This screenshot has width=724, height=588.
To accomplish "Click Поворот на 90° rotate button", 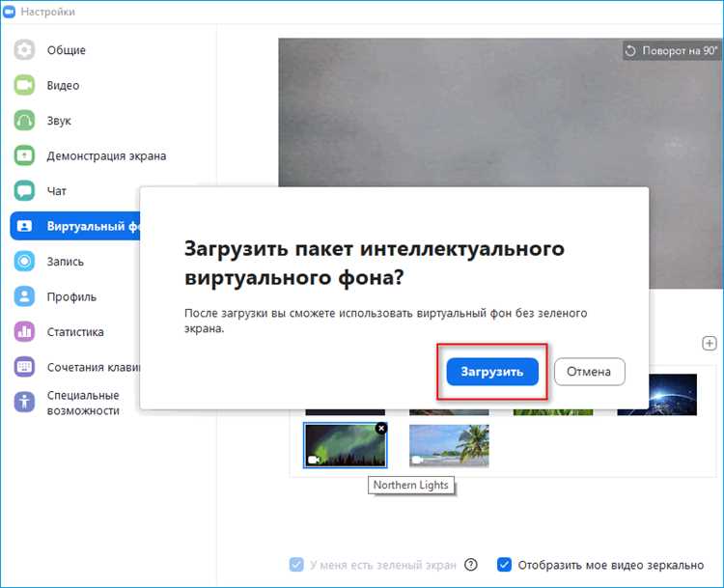I will [x=671, y=50].
